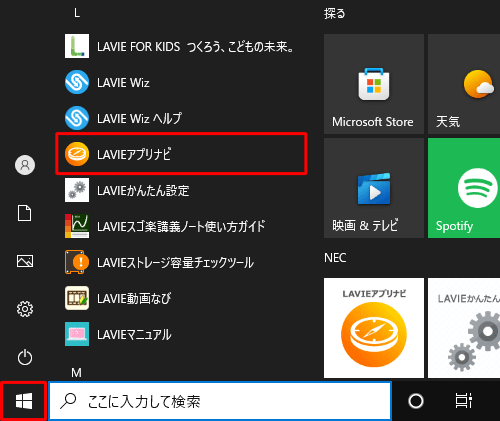The width and height of the screenshot is (500, 421).
Task: Click the letter M section header
Action: (76, 373)
